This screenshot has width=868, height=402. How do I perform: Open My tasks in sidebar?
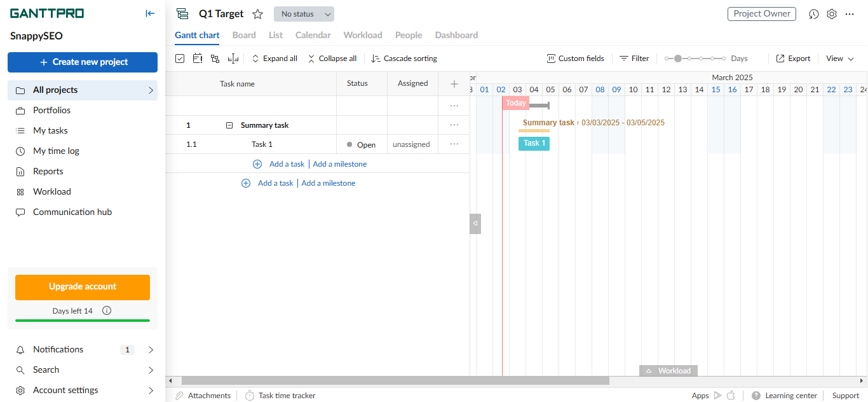click(x=50, y=131)
